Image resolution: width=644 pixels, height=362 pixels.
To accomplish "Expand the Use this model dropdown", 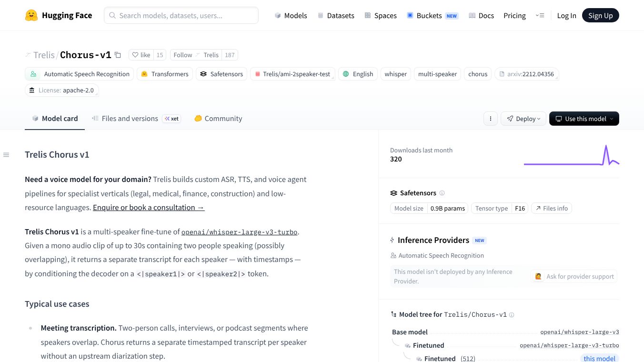I will point(584,119).
